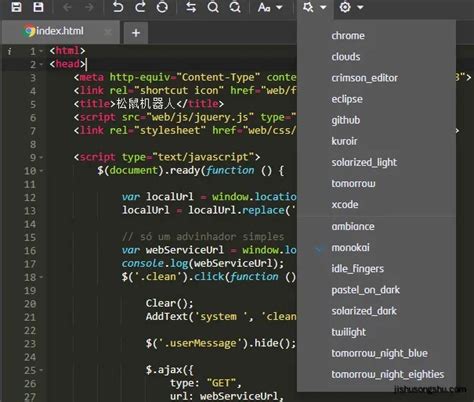
Task: Select the solarized_dark theme
Action: pos(364,311)
